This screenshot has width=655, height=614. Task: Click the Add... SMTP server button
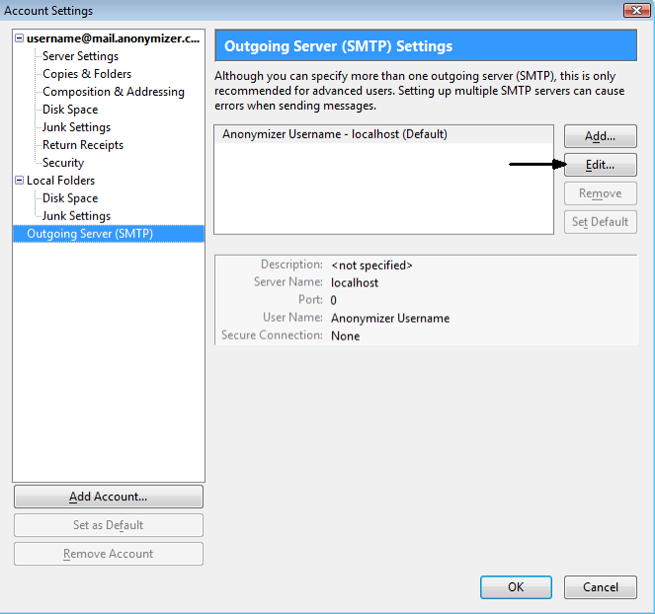[600, 136]
